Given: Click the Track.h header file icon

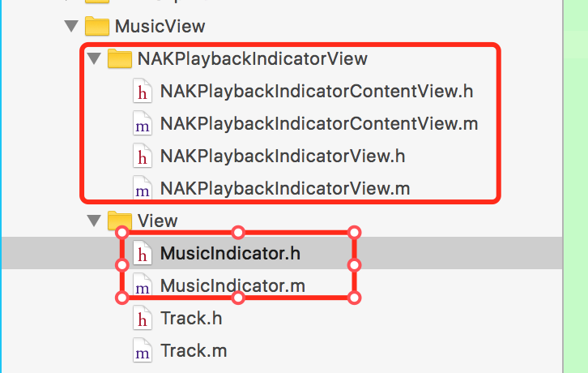Looking at the screenshot, I should click(143, 319).
